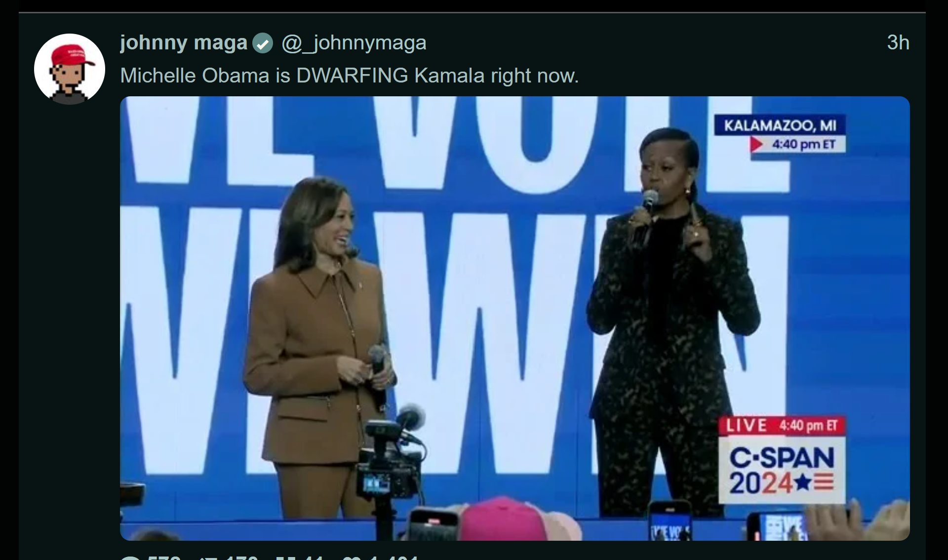Play the embedded rally video
Screen dimensions: 948x560
(x=515, y=318)
